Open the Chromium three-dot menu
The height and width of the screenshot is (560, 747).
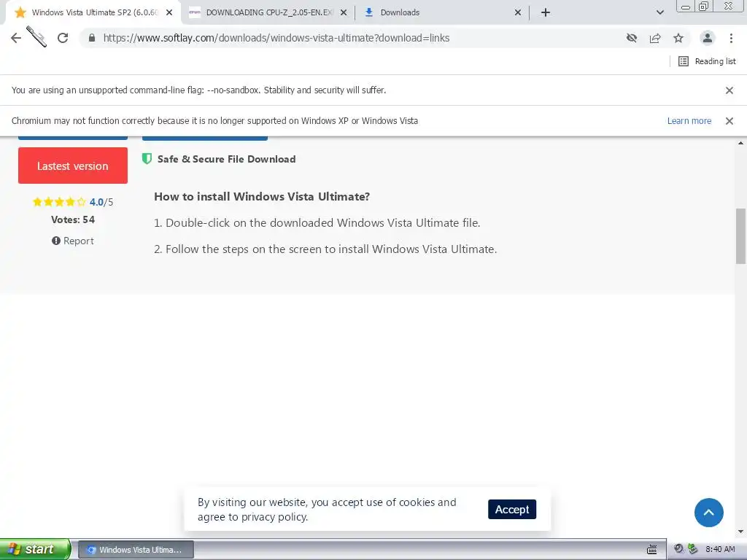pyautogui.click(x=731, y=38)
